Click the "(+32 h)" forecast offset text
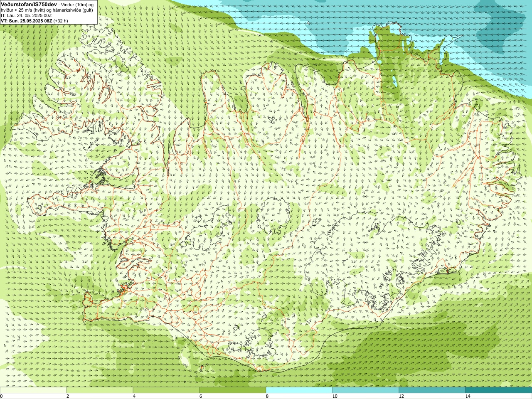 pyautogui.click(x=61, y=20)
